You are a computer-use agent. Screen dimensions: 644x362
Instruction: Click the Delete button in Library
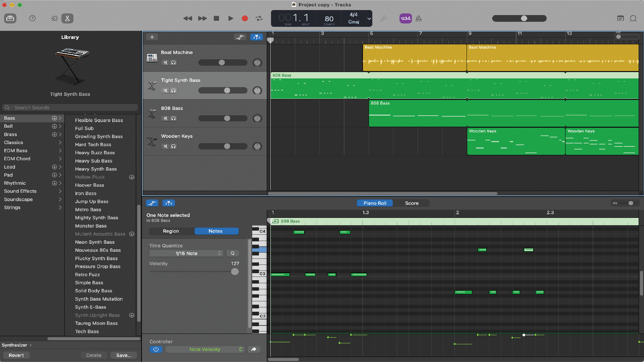pyautogui.click(x=94, y=355)
